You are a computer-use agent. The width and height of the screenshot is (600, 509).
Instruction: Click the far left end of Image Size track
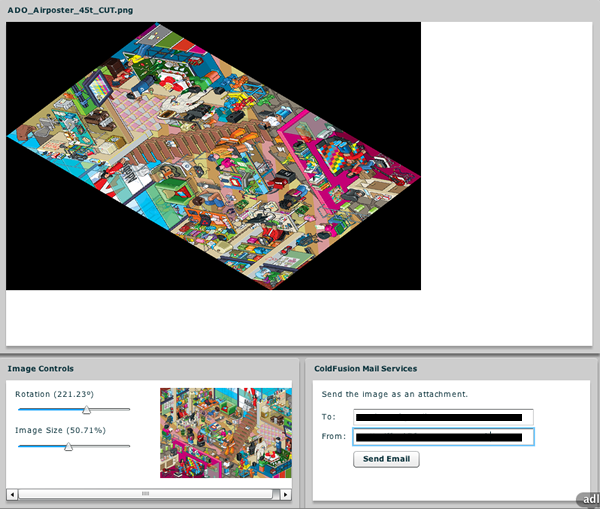click(18, 446)
